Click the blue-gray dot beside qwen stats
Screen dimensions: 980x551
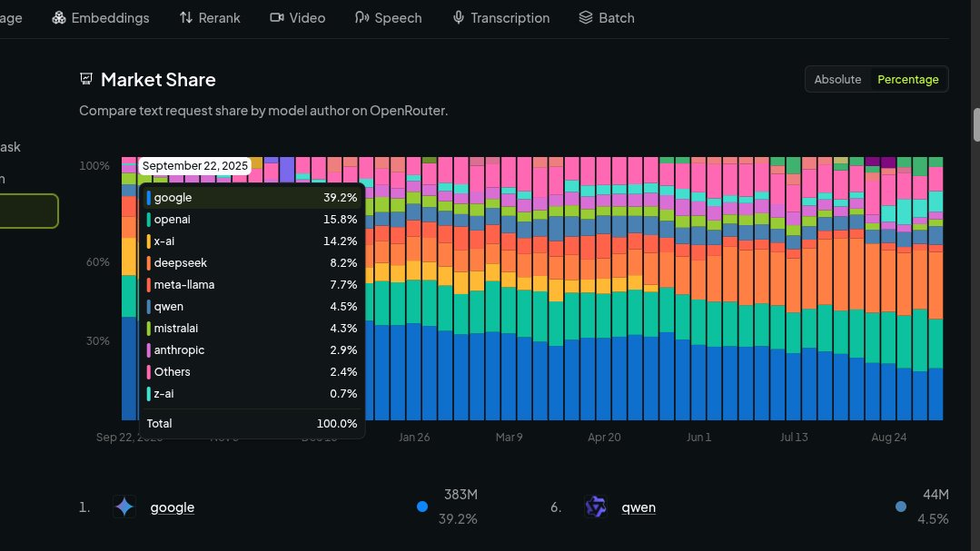901,507
